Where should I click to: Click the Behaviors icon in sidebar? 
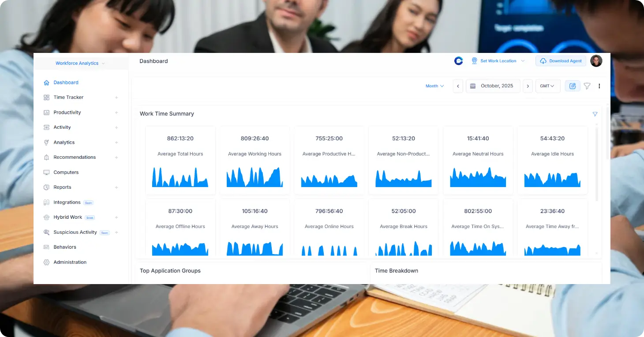pyautogui.click(x=46, y=247)
